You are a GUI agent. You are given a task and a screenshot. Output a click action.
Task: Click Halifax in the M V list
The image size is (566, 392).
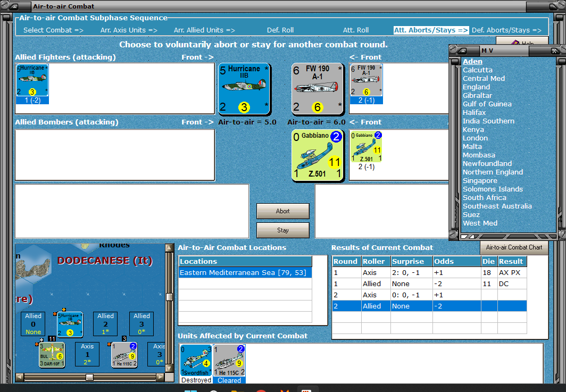[x=474, y=112]
